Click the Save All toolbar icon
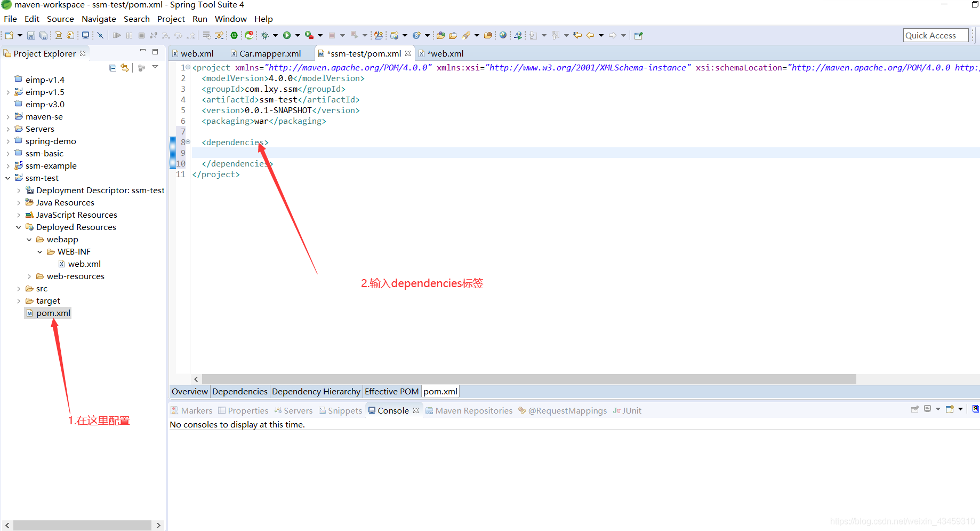 44,35
